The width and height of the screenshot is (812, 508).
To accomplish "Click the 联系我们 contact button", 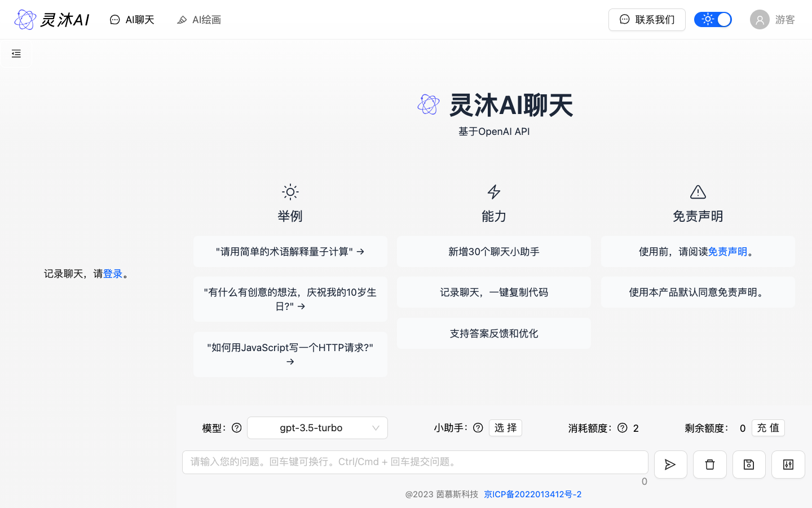I will tap(647, 19).
